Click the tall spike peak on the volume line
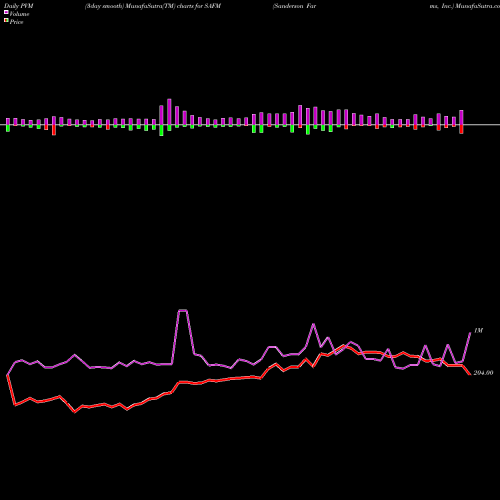Viewport: 500px width, 500px height. click(183, 310)
